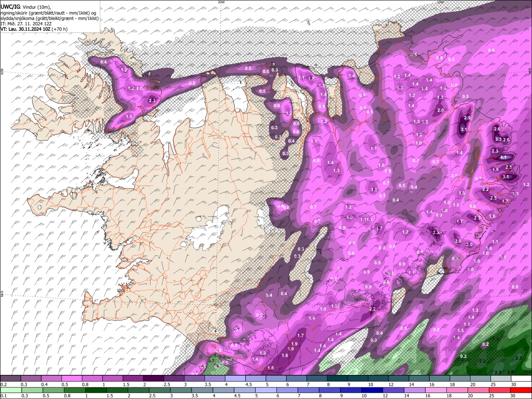The image size is (532, 399).
Task: Choose the 1.5–2 magenta-purple snow legend swatch
Action: pyautogui.click(x=133, y=379)
